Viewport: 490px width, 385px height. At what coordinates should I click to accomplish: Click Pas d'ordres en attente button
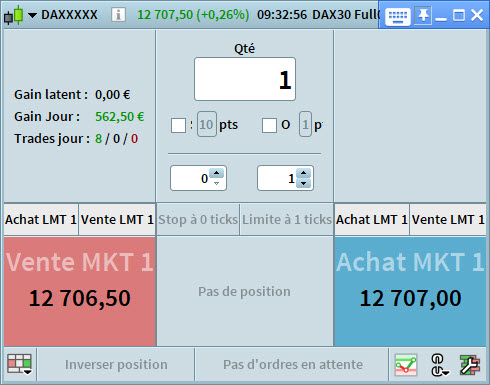[292, 365]
